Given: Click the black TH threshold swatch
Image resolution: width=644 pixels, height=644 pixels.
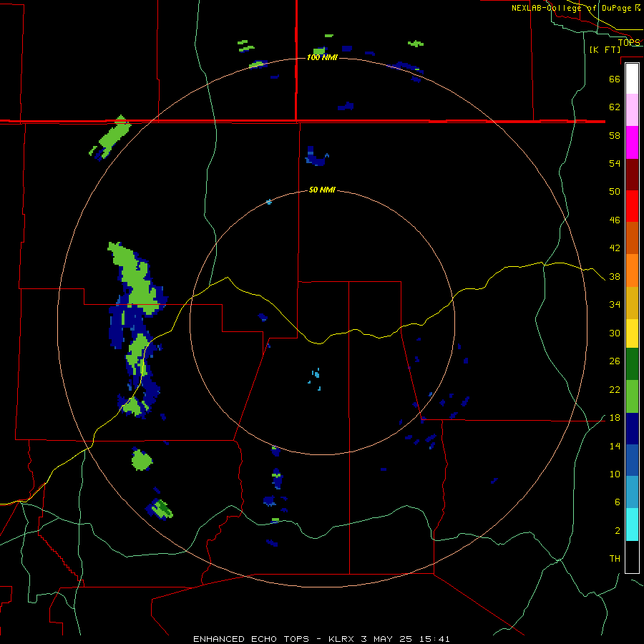Looking at the screenshot, I should pos(632,557).
